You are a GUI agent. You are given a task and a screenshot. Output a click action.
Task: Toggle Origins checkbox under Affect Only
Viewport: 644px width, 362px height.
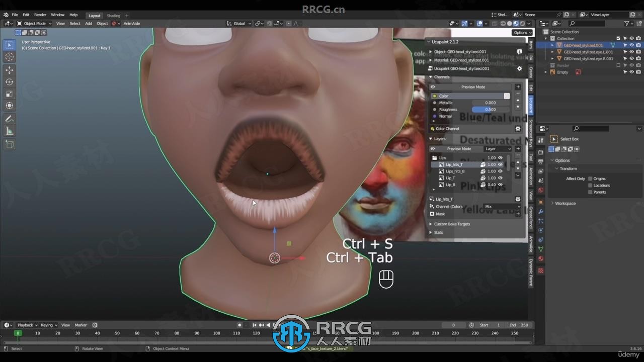(590, 178)
